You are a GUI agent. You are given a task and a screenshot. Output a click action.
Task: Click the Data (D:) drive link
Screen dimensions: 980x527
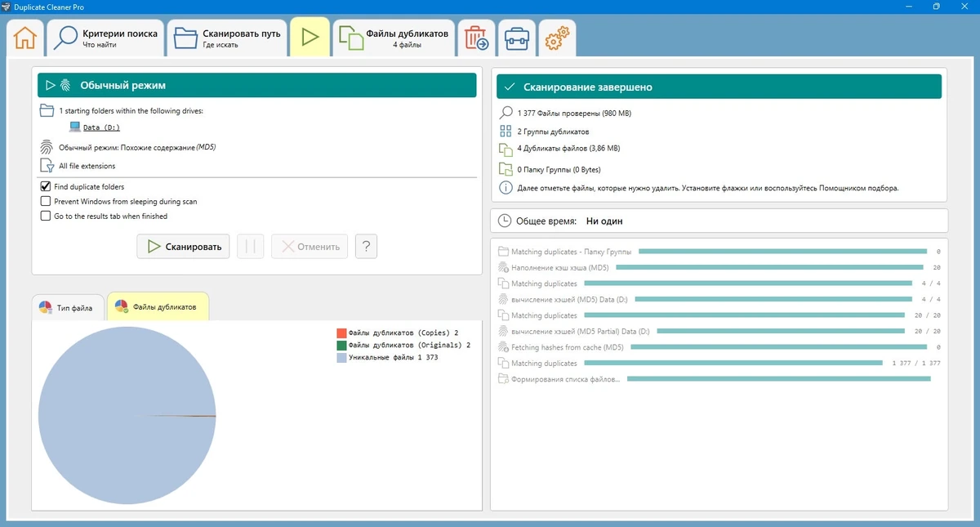click(x=101, y=127)
